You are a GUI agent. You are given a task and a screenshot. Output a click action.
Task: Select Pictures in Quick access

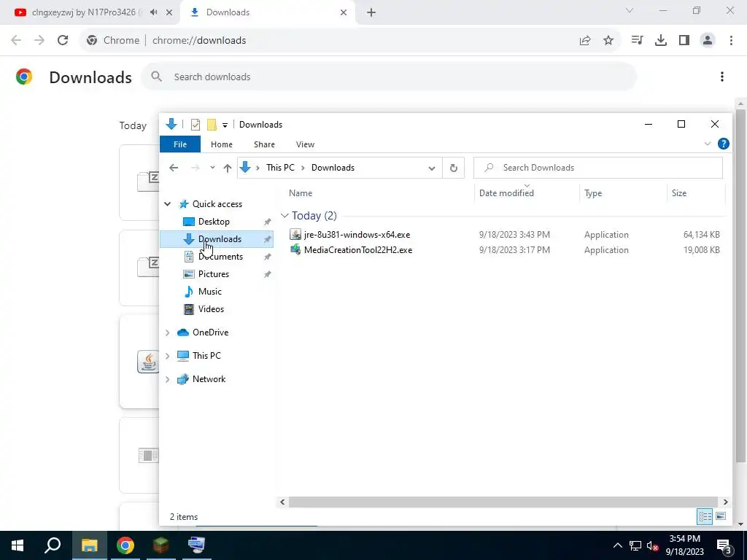[214, 274]
